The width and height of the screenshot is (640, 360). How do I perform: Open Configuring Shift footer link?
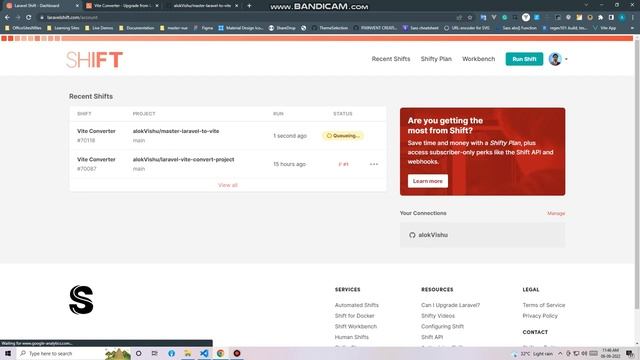pos(442,326)
